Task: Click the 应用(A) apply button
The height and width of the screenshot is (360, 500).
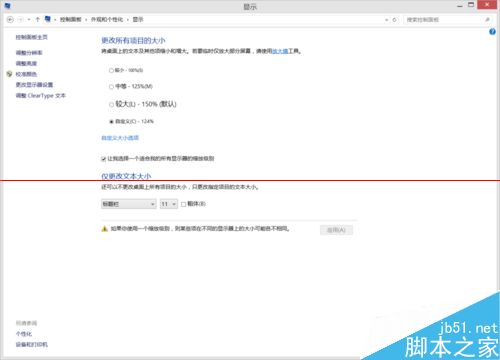Action: click(x=336, y=230)
